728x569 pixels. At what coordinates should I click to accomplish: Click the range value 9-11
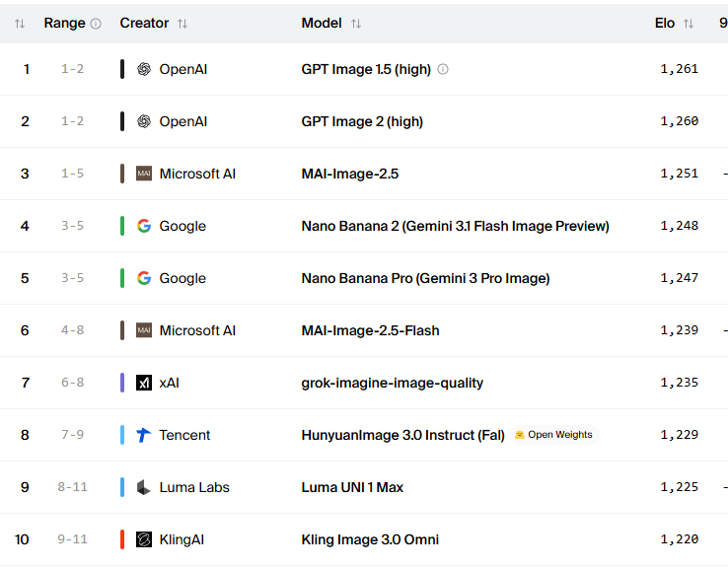tap(72, 539)
